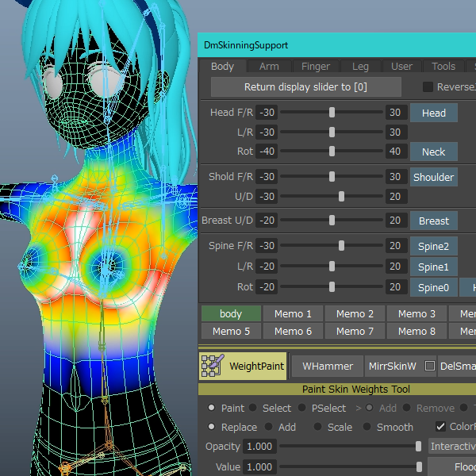Click the Head L/R slider handle
This screenshot has height=476, width=476.
(332, 132)
